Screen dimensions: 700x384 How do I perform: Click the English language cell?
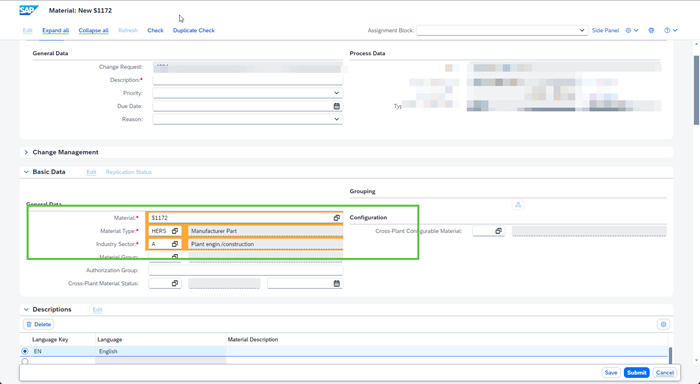tap(161, 351)
